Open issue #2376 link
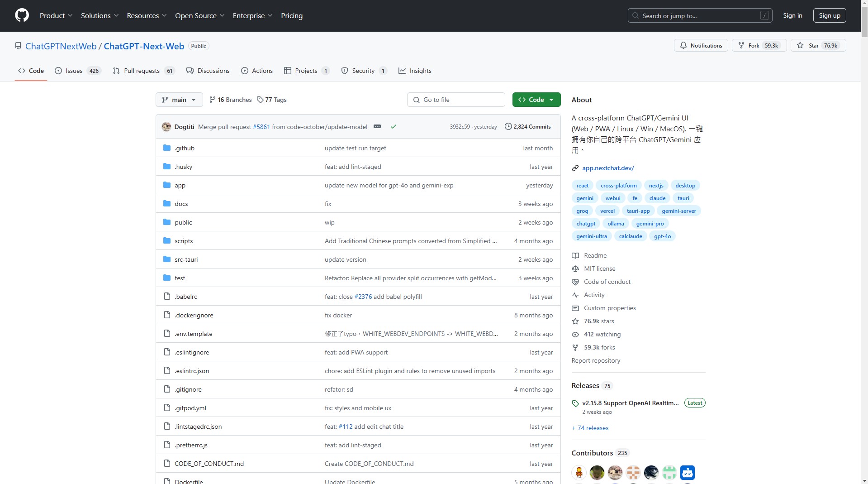Image resolution: width=868 pixels, height=484 pixels. click(x=363, y=297)
